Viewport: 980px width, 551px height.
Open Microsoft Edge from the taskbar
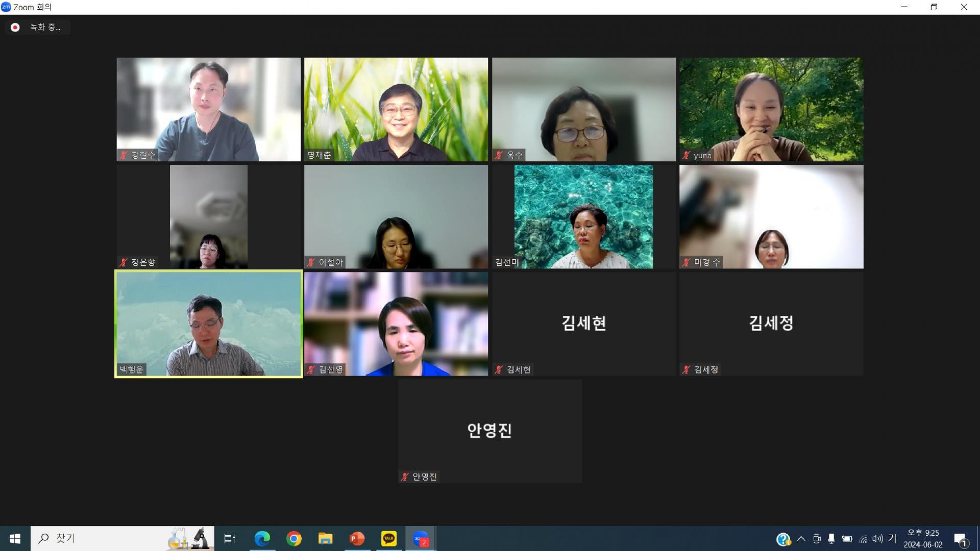click(x=262, y=538)
